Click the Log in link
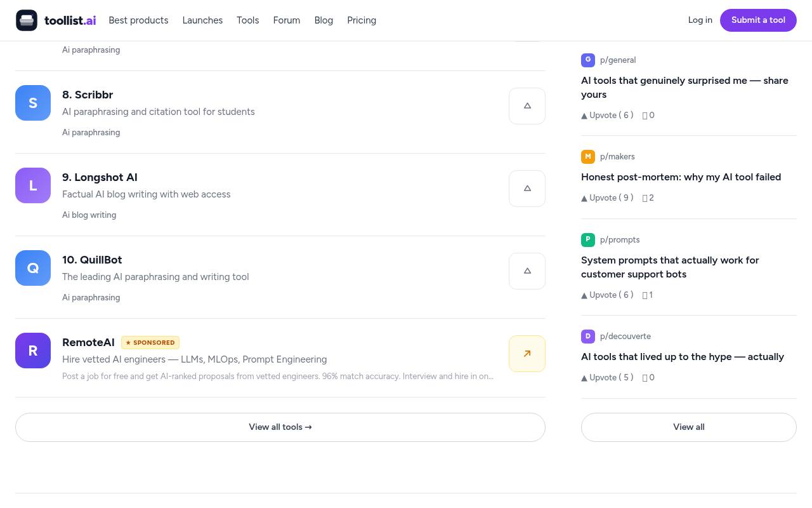 (x=700, y=20)
